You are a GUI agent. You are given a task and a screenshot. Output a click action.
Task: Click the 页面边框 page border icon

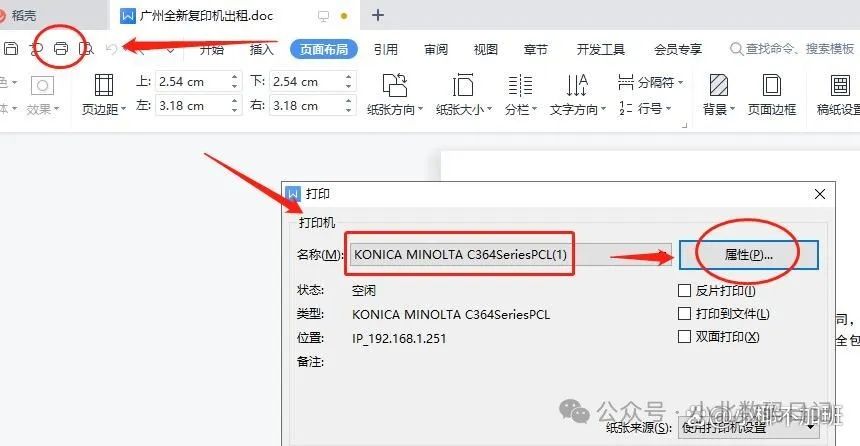tap(772, 94)
